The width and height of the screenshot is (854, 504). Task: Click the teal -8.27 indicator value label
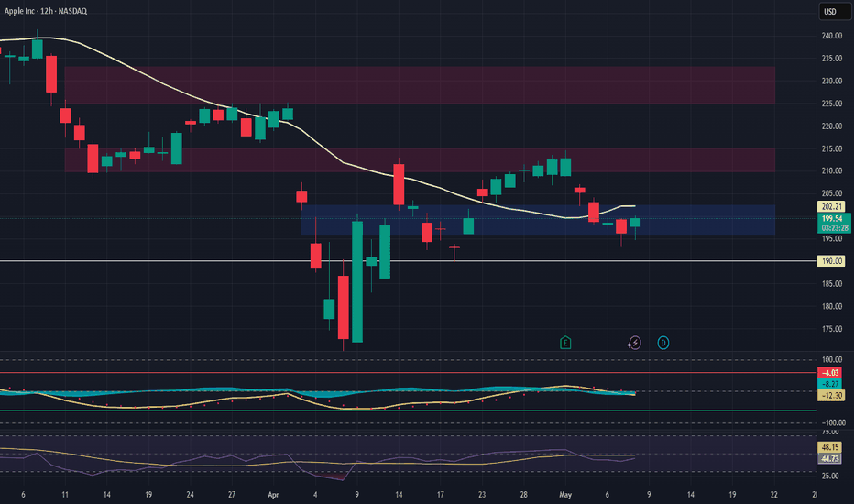coord(830,384)
